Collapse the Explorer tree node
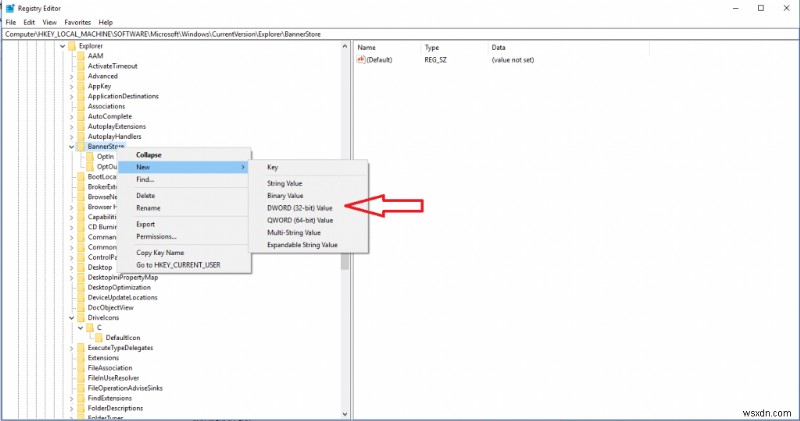The height and width of the screenshot is (421, 800). click(63, 46)
